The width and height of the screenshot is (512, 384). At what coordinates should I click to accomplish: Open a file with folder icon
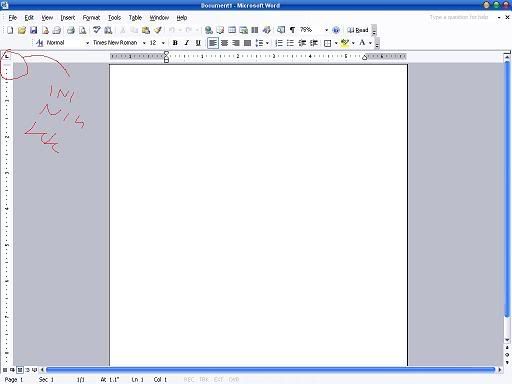22,30
